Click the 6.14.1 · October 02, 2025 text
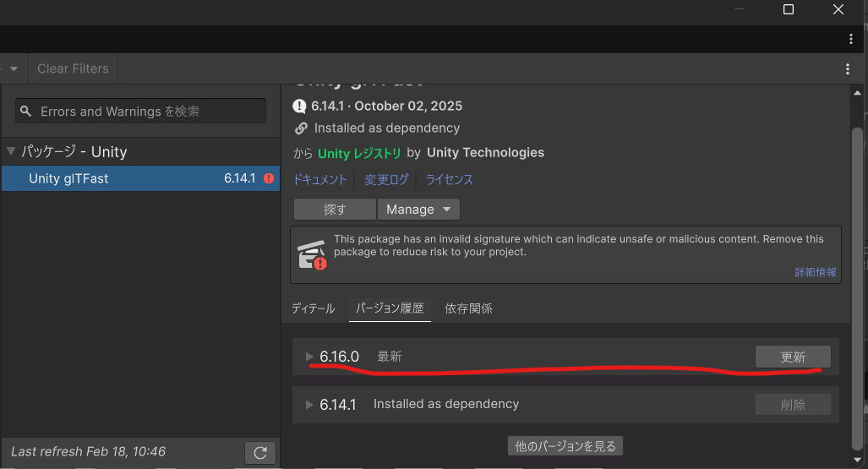 386,106
